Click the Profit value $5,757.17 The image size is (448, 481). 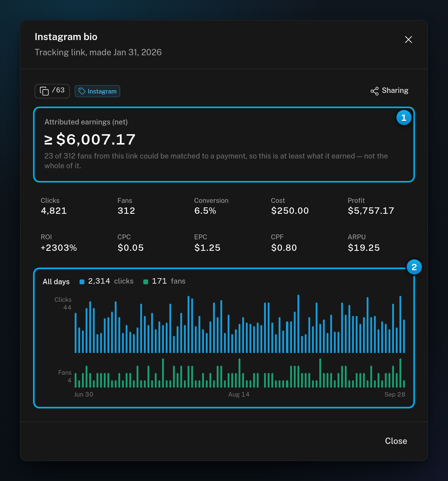click(x=371, y=211)
